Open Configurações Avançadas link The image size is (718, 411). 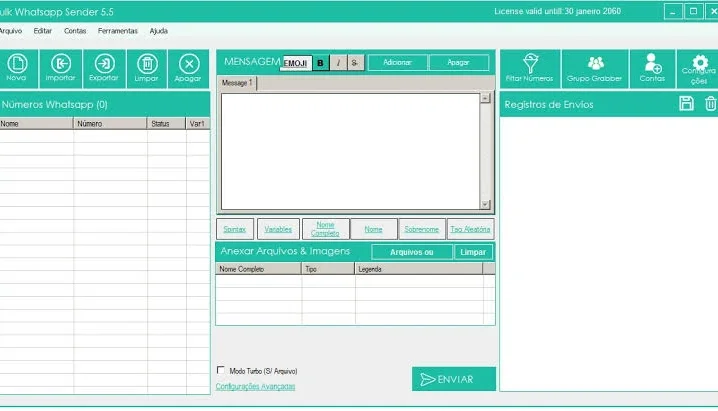pos(256,387)
